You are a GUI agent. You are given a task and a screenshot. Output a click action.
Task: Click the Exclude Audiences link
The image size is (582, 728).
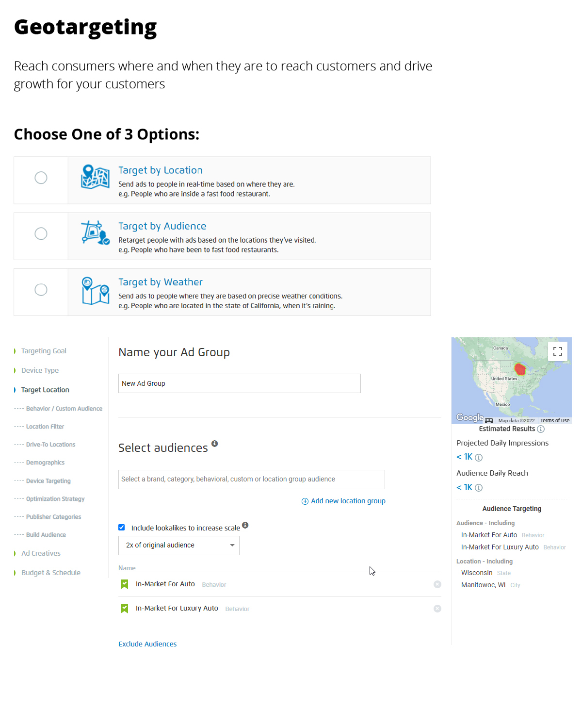pos(147,644)
